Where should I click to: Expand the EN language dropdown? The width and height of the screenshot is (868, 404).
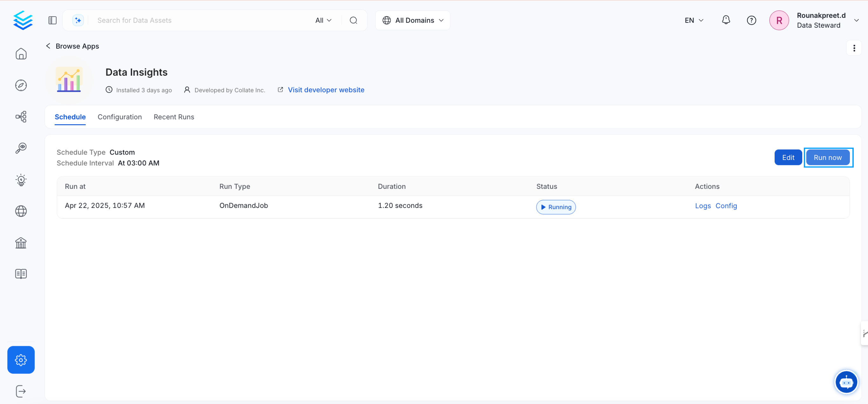(x=693, y=20)
